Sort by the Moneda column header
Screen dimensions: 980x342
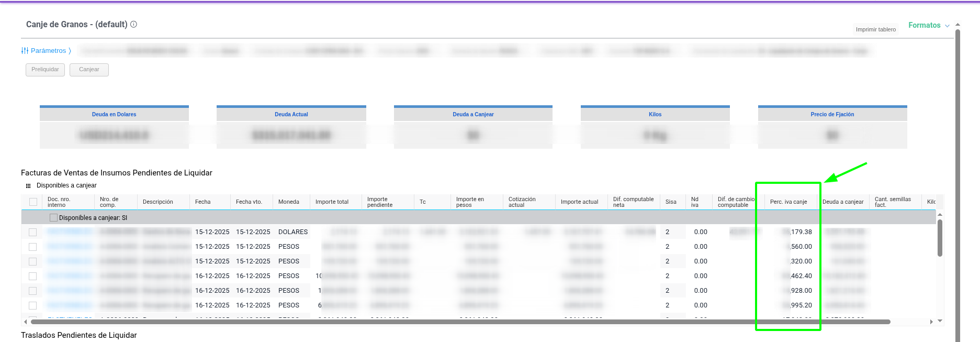(289, 202)
